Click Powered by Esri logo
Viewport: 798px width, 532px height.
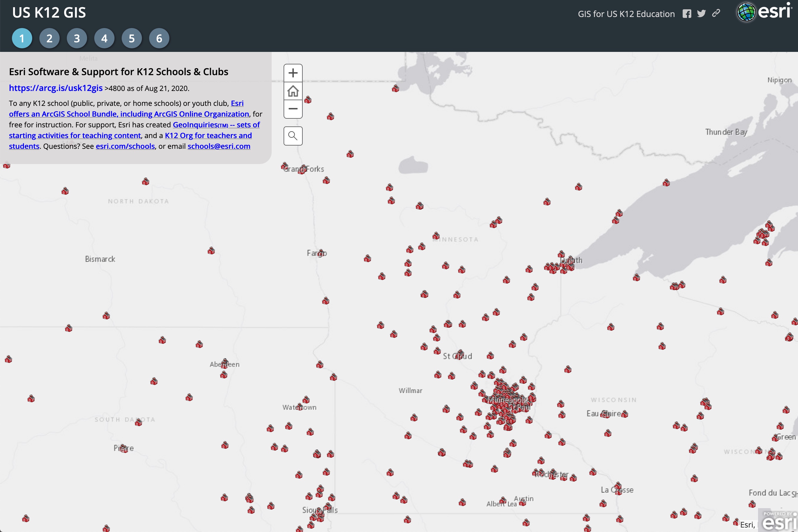click(778, 520)
